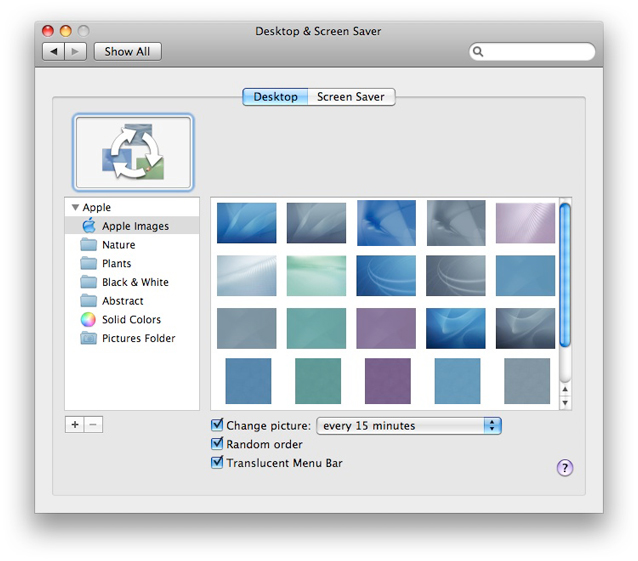Click the color wheel icon for Solid Colors

[88, 319]
